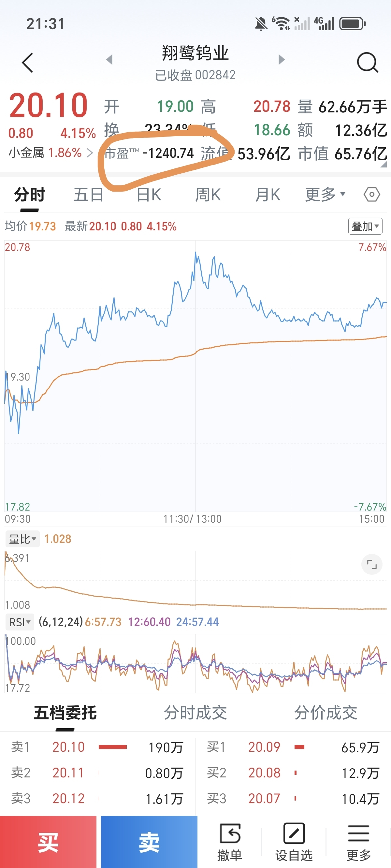Tap the back arrow icon

(x=28, y=63)
